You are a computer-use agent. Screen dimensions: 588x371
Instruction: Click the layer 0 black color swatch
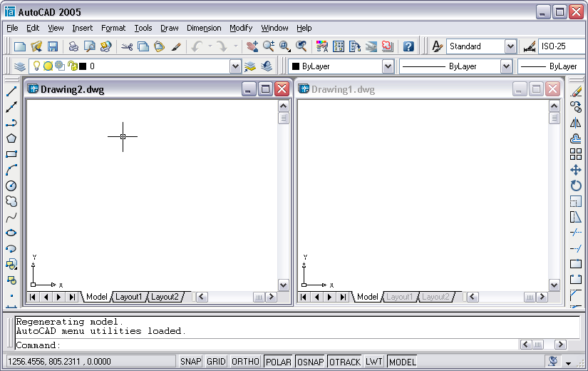tap(83, 66)
